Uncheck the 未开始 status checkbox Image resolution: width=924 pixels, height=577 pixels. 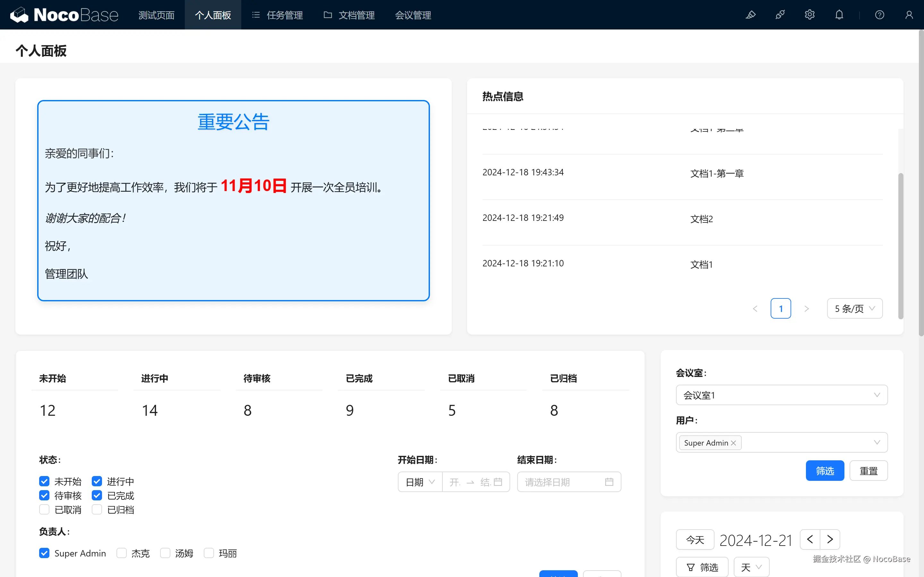[44, 481]
